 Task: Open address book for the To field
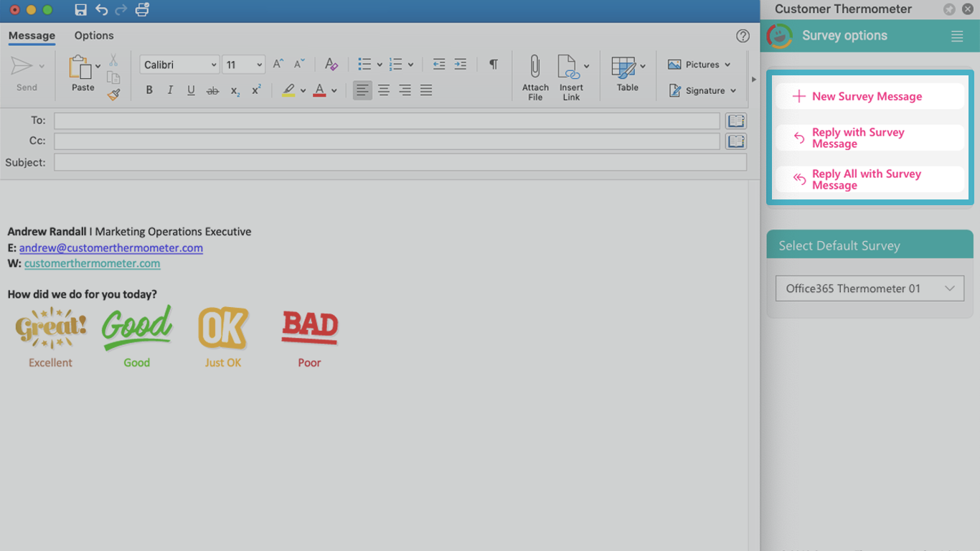tap(736, 121)
